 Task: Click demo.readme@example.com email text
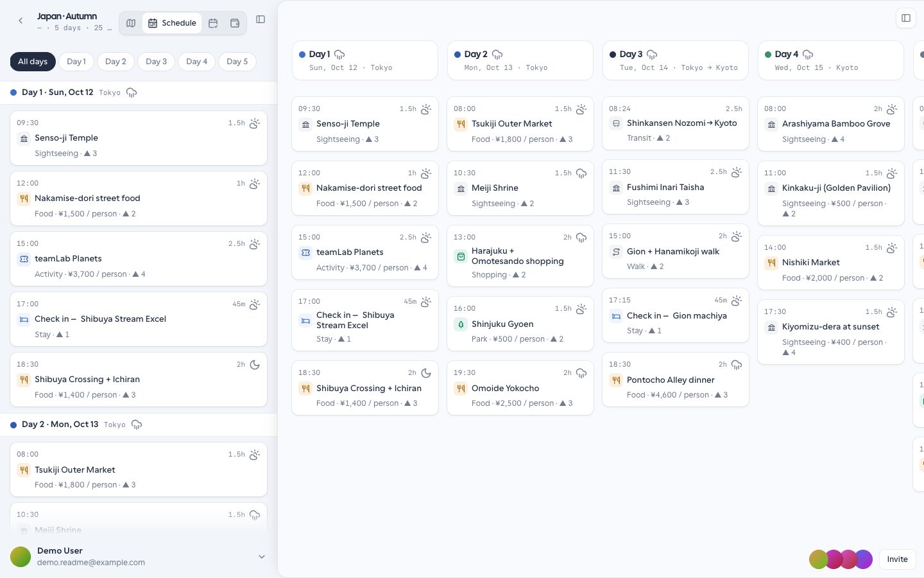(91, 563)
